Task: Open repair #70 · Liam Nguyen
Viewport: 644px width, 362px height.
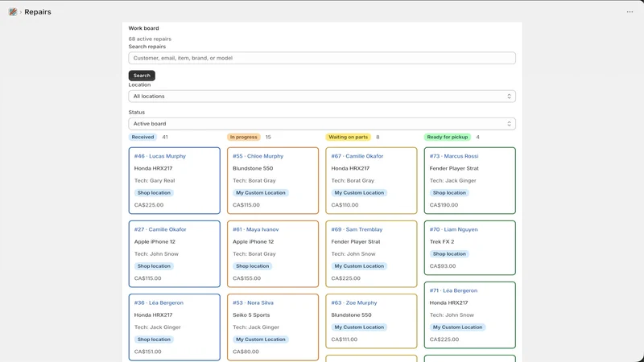Action: [x=453, y=229]
